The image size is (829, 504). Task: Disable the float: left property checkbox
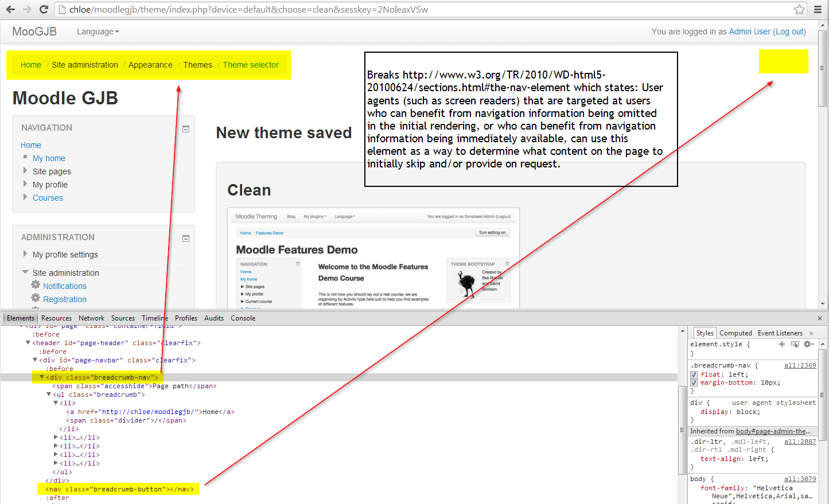pyautogui.click(x=694, y=374)
